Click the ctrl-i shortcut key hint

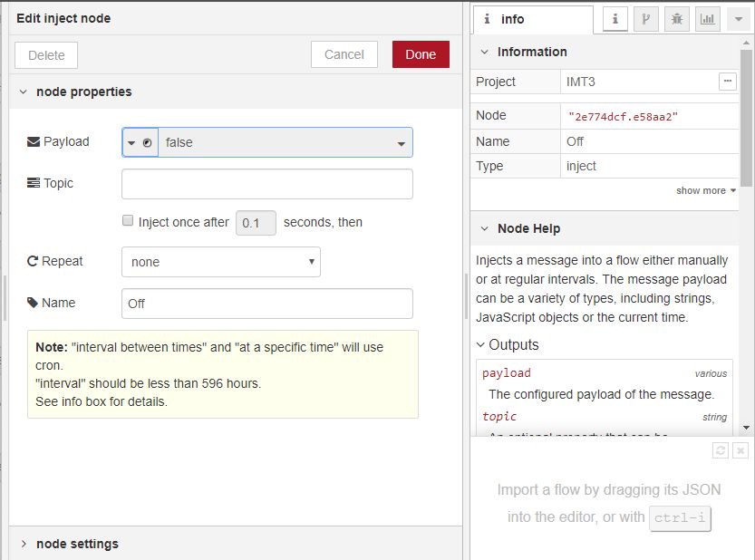[680, 518]
